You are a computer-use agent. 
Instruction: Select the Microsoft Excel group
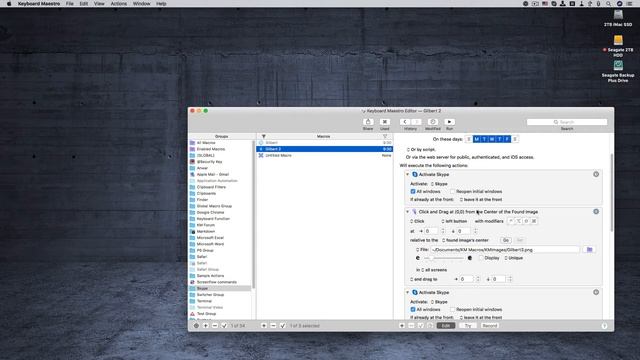tap(220, 238)
